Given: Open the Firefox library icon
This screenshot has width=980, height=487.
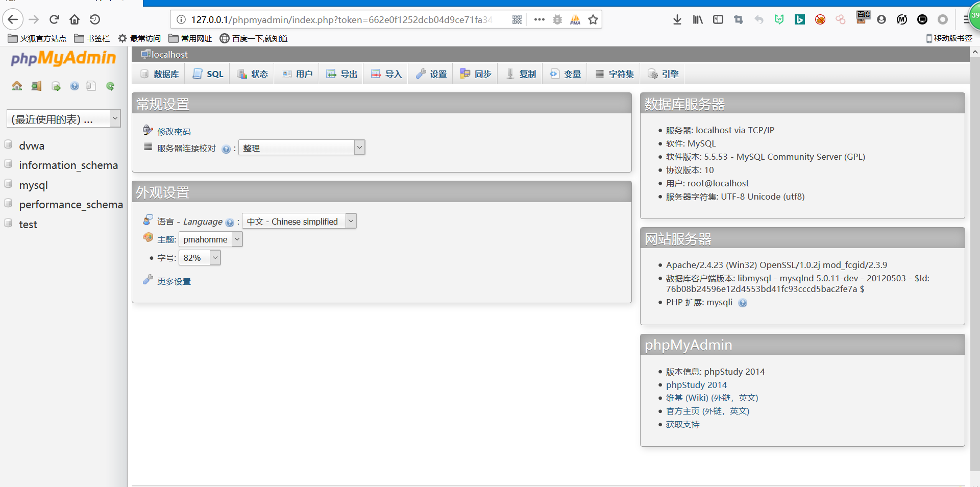Looking at the screenshot, I should tap(698, 19).
